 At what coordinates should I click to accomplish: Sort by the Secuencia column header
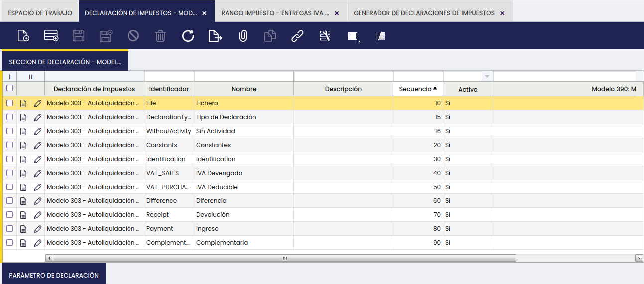418,89
